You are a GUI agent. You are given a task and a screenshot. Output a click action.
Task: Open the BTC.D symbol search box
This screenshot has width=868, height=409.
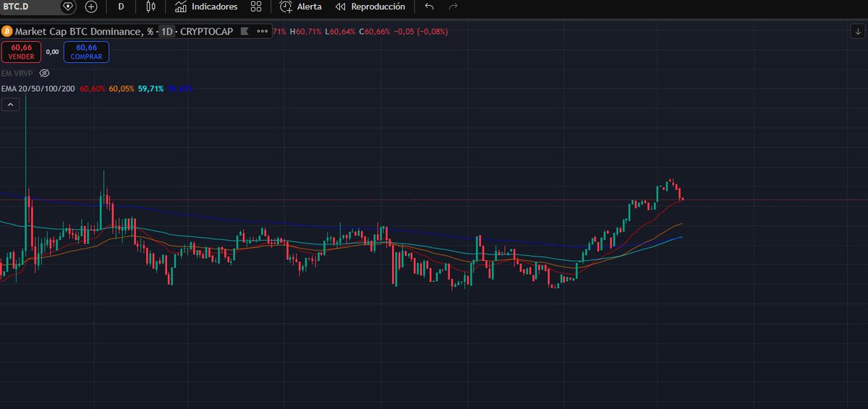coord(29,7)
